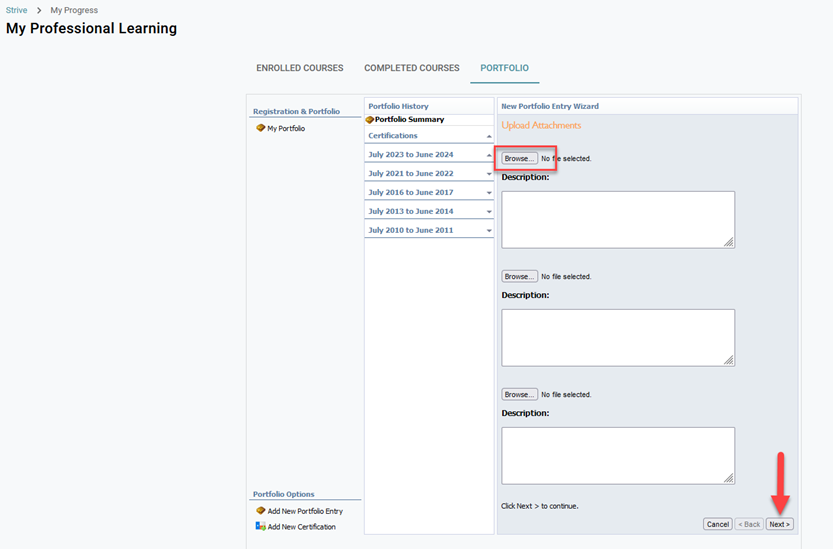The image size is (833, 549).
Task: Click into the first Description text box
Action: [x=617, y=219]
